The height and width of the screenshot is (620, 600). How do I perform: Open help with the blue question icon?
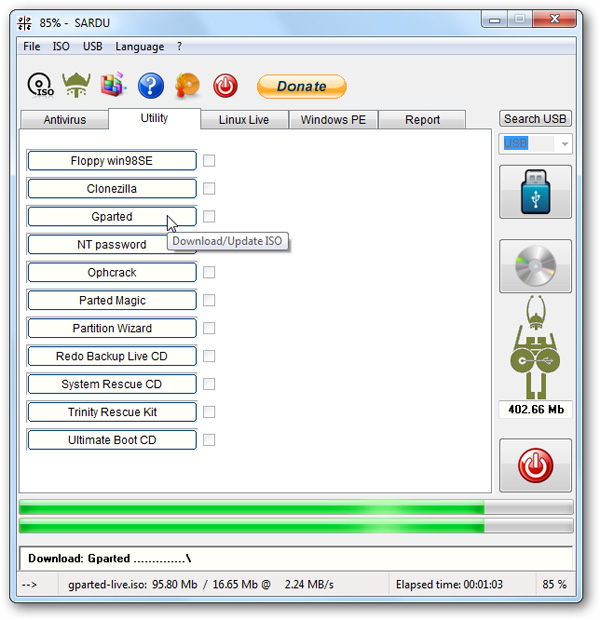point(151,85)
